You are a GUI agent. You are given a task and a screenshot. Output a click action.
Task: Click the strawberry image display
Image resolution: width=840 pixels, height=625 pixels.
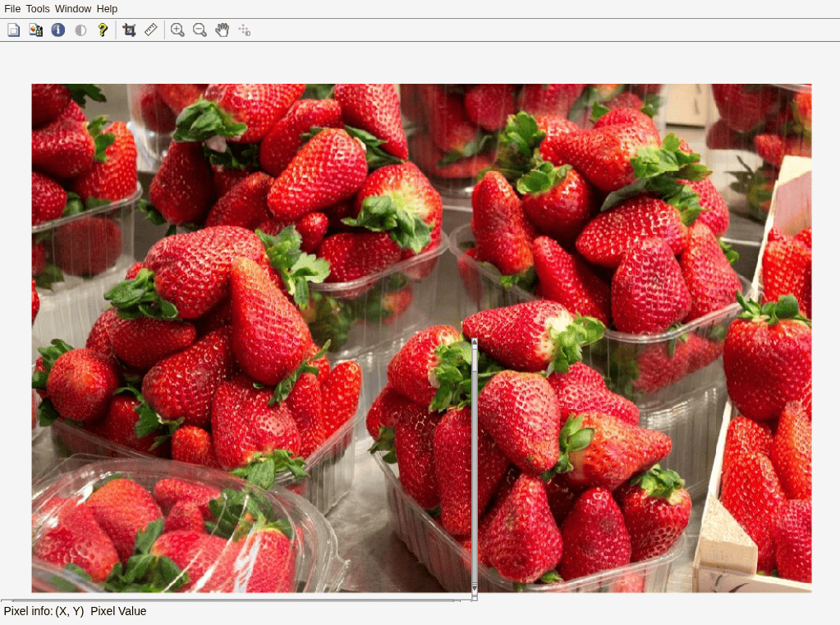(x=421, y=338)
